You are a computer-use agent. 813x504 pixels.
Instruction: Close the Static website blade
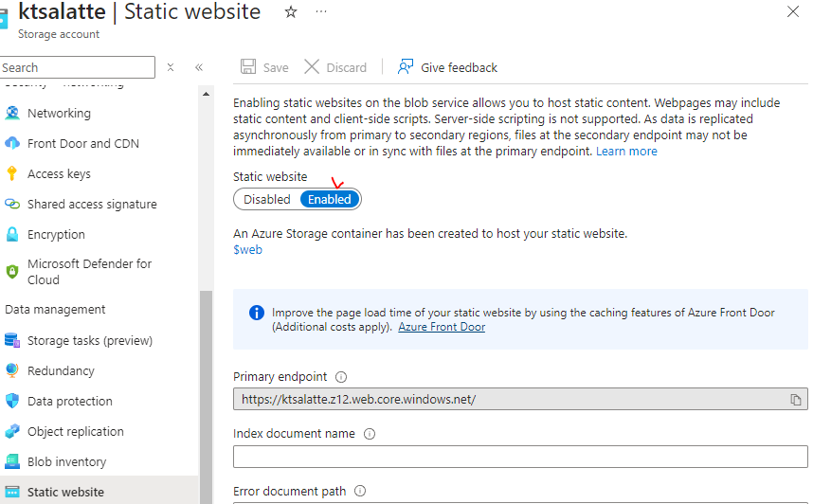click(x=793, y=11)
